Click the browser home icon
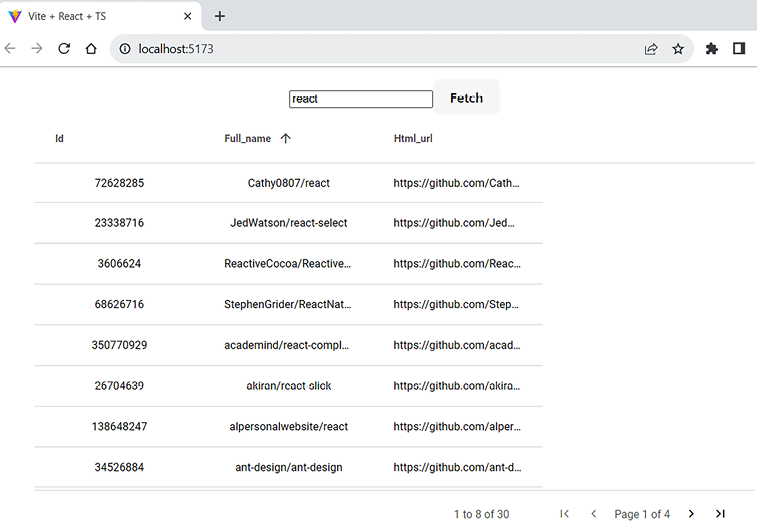This screenshot has height=531, width=757. pos(91,48)
